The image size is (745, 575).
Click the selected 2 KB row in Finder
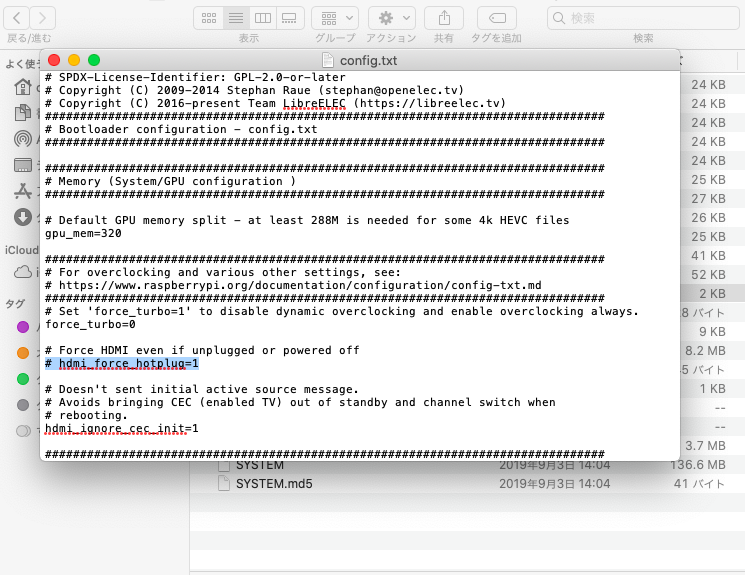pyautogui.click(x=712, y=294)
